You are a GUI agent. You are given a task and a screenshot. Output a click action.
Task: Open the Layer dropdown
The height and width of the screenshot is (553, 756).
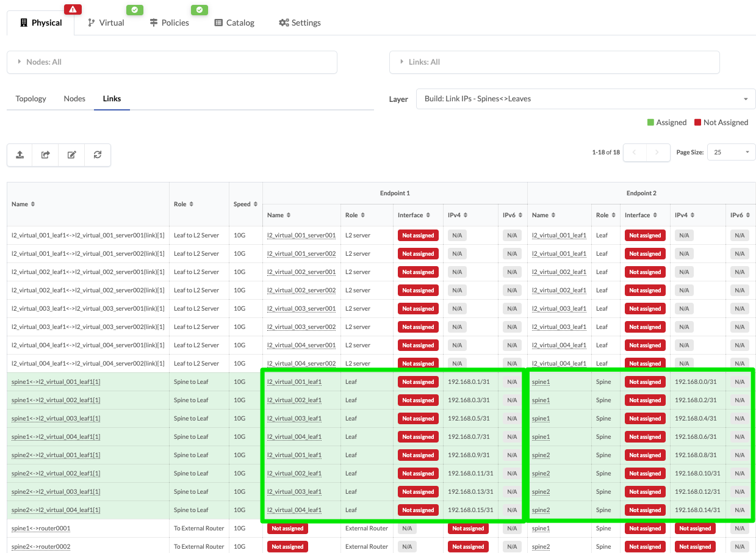(585, 99)
